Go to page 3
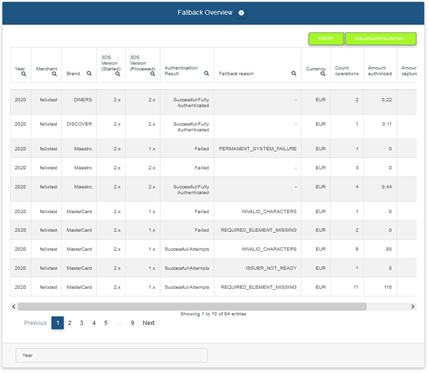429x373 pixels. pyautogui.click(x=82, y=323)
